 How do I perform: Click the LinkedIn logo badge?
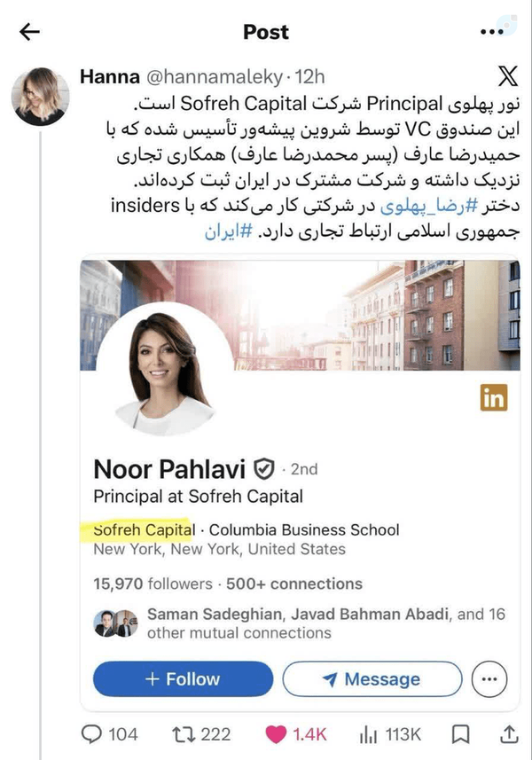pyautogui.click(x=494, y=397)
